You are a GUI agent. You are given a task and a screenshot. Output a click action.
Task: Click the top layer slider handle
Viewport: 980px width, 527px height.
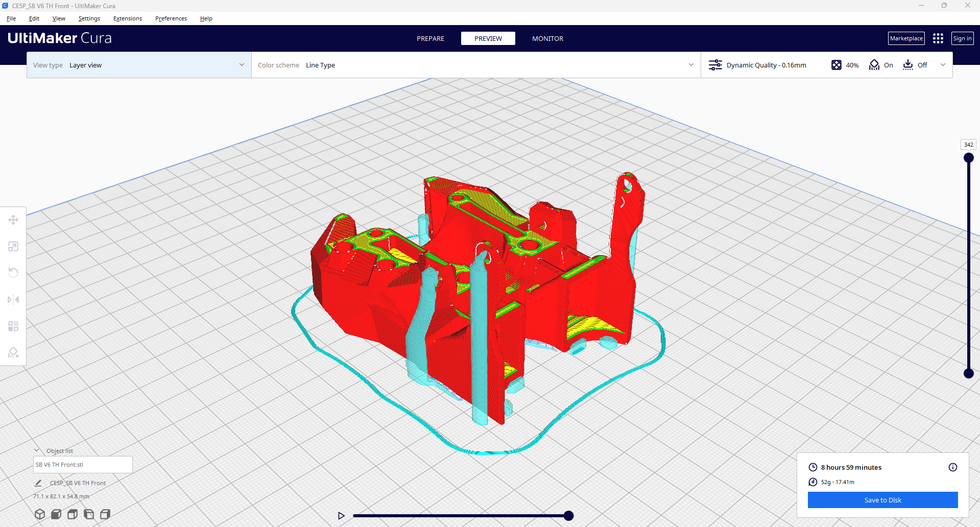click(x=969, y=158)
